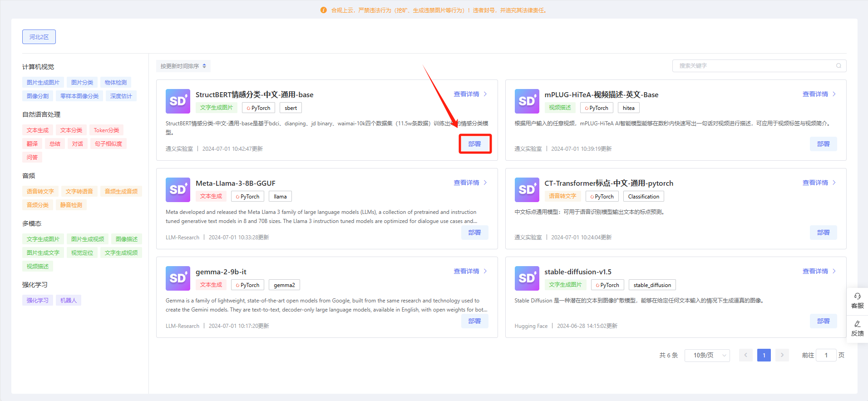Filter by Token分类 tag

[x=106, y=130]
